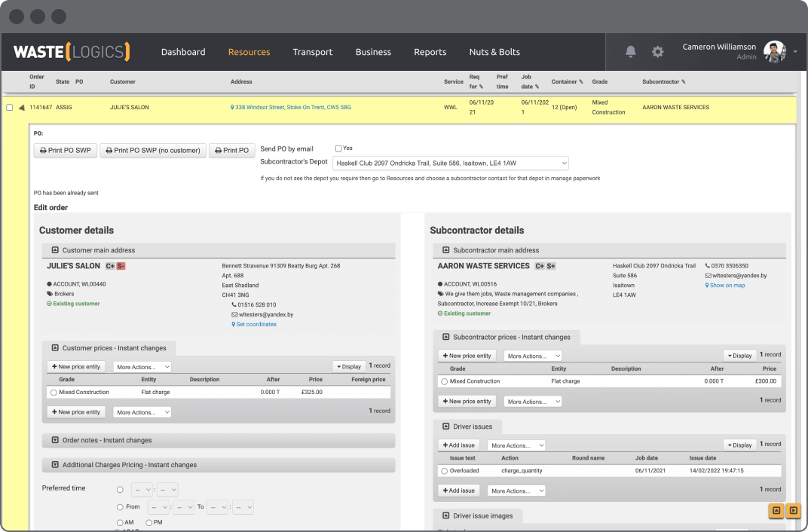Screen dimensions: 808x532
Task: Click upper customer New price entity button
Action: (x=75, y=367)
